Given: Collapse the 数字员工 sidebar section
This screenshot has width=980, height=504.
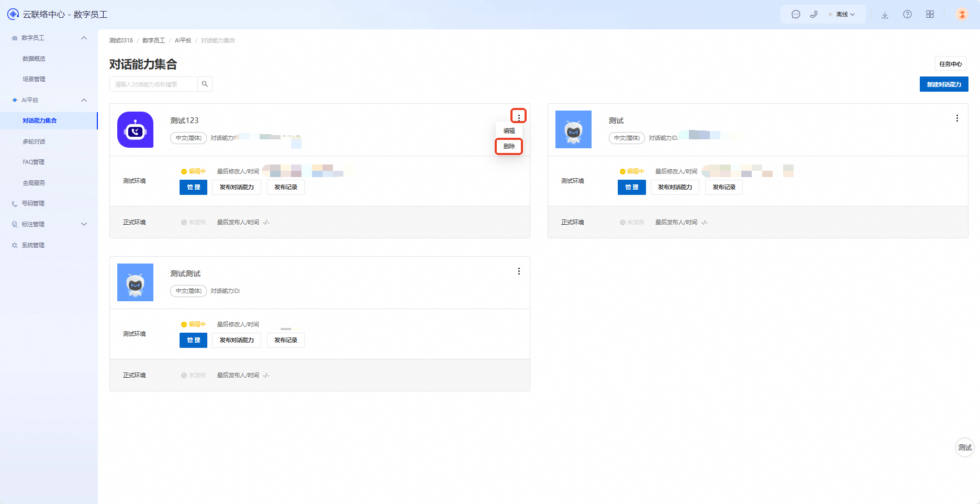Looking at the screenshot, I should click(x=84, y=38).
